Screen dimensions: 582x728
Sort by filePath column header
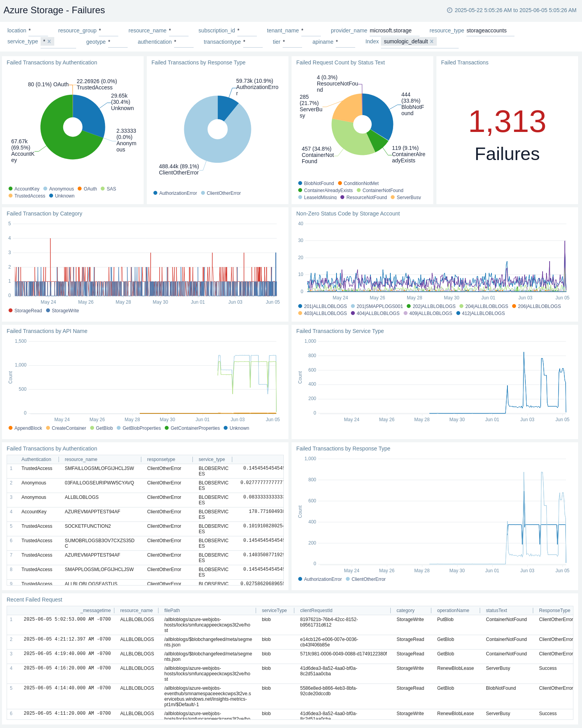click(x=172, y=611)
